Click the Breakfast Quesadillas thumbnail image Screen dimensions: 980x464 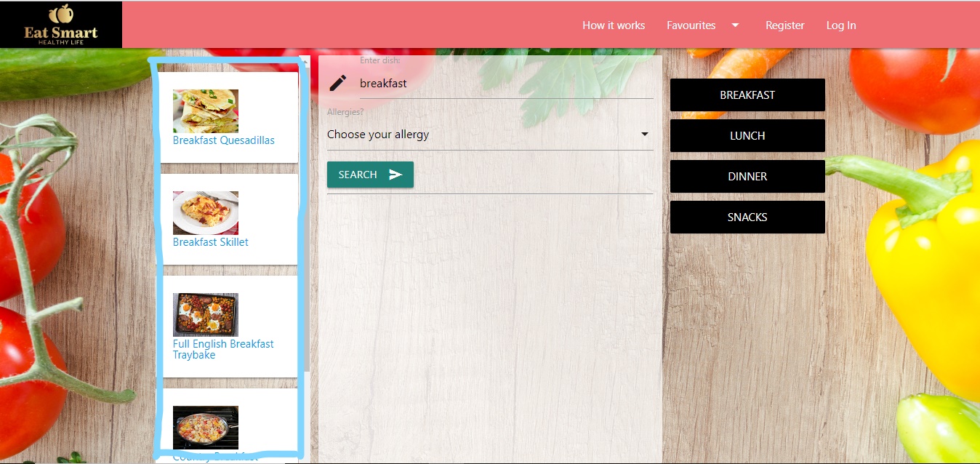(x=206, y=111)
